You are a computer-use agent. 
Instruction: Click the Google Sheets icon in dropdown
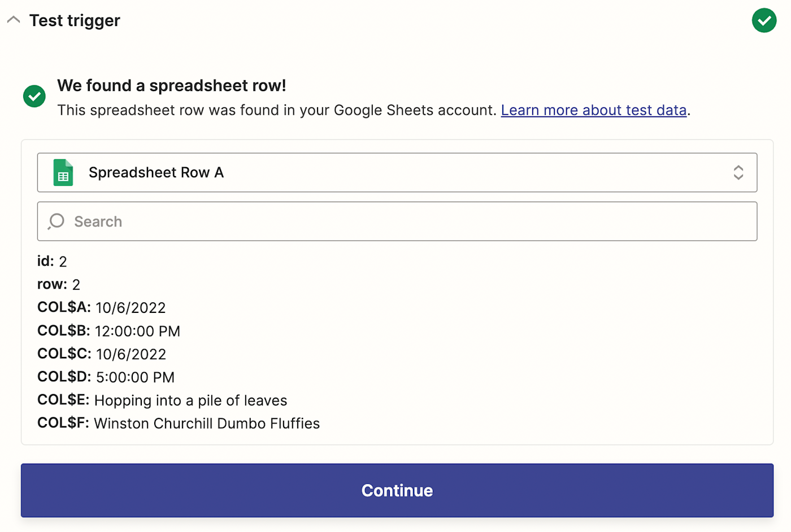pyautogui.click(x=63, y=172)
